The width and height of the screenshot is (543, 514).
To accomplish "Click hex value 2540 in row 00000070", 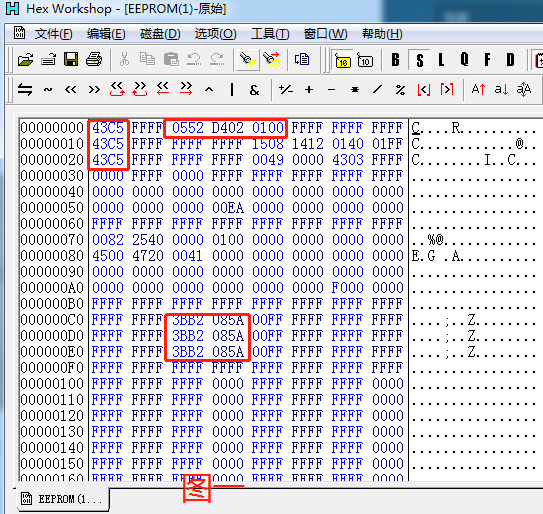I will (148, 240).
